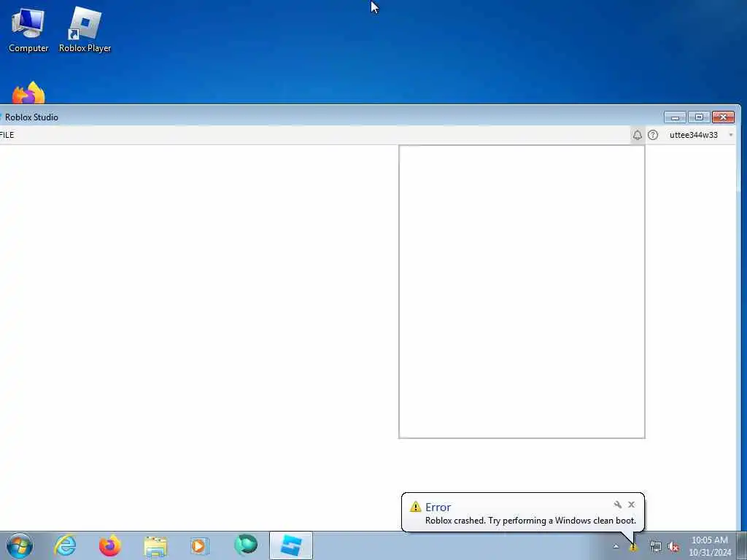
Task: Open Windows Explorer from the taskbar
Action: click(x=155, y=545)
